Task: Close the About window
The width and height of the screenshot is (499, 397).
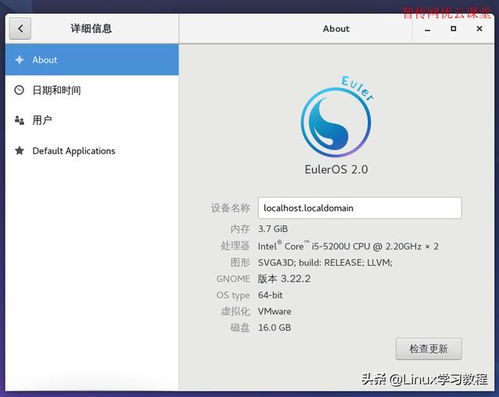Action: coord(479,29)
